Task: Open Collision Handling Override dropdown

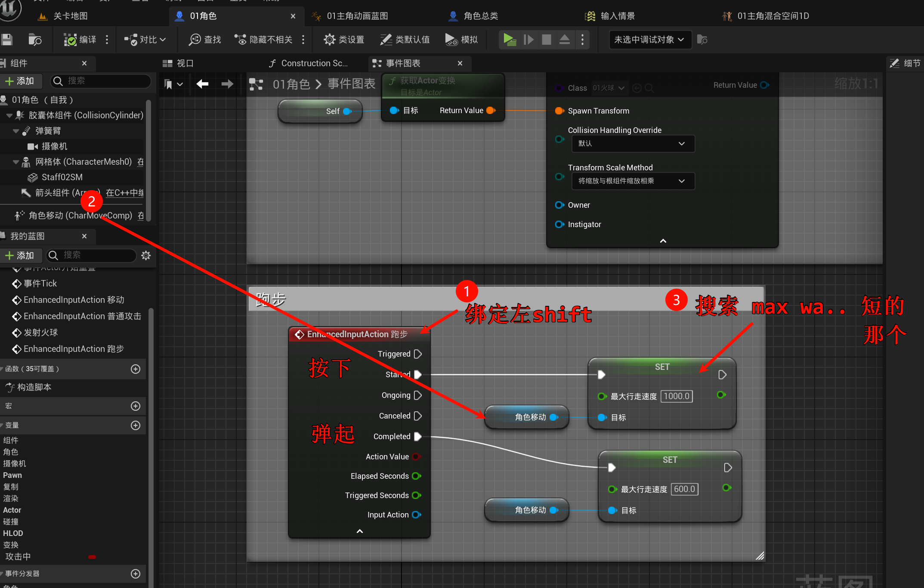Action: (x=633, y=144)
